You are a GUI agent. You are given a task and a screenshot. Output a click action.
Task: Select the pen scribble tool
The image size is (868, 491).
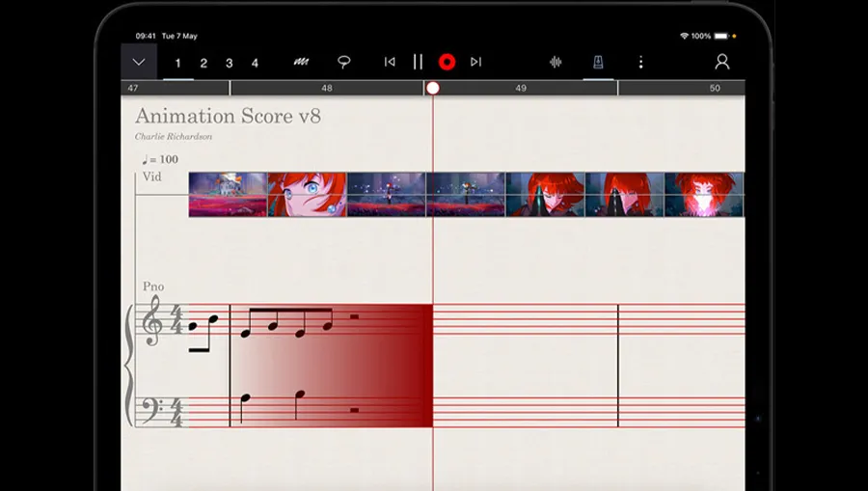click(x=301, y=62)
